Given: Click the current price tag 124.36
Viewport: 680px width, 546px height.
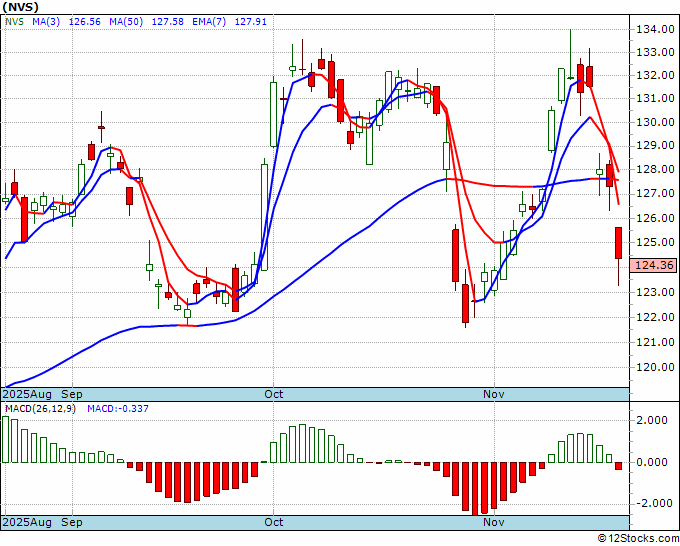Looking at the screenshot, I should [x=654, y=265].
